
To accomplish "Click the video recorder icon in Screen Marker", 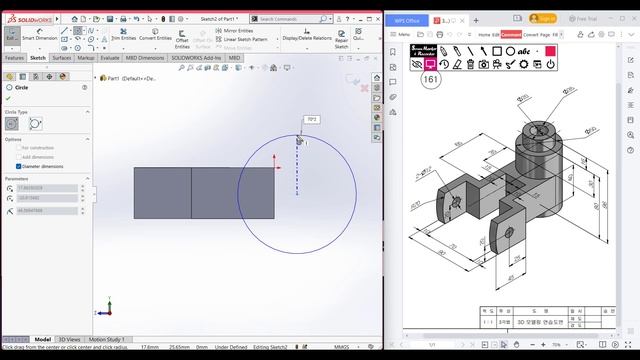I will click(x=497, y=64).
